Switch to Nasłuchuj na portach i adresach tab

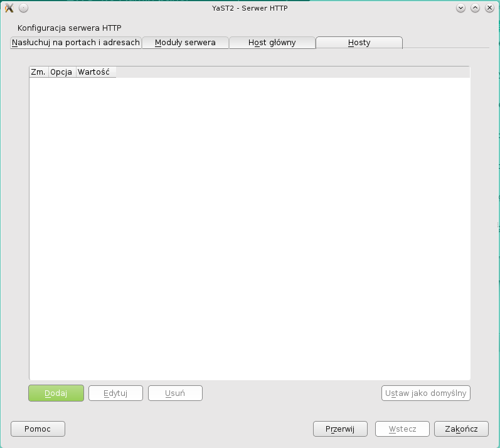coord(75,43)
